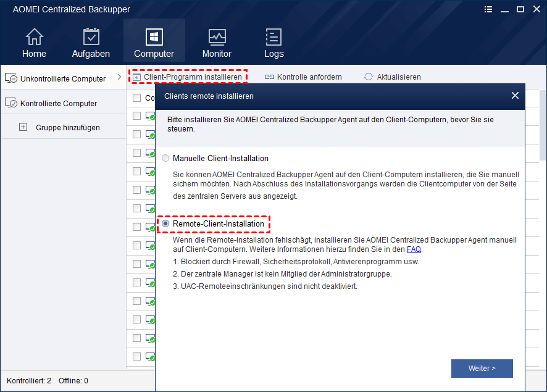The height and width of the screenshot is (392, 547).
Task: Click the plus icon beside Gruppe hinzufügen
Action: pos(23,127)
